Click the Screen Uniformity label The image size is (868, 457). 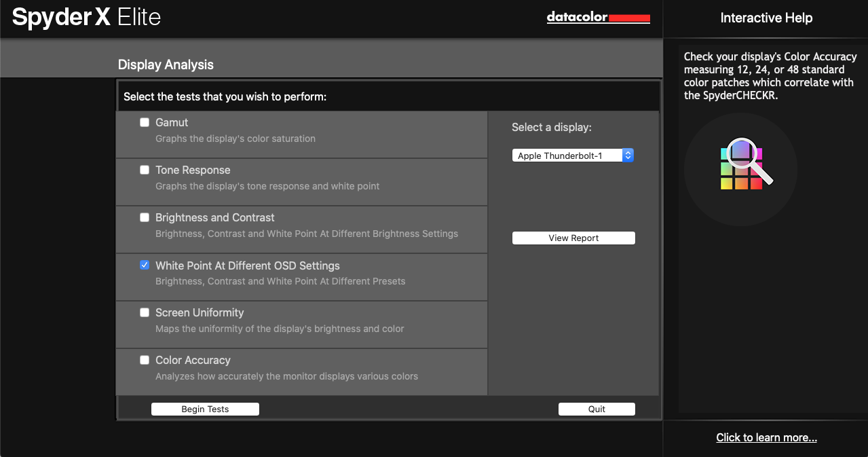point(200,312)
